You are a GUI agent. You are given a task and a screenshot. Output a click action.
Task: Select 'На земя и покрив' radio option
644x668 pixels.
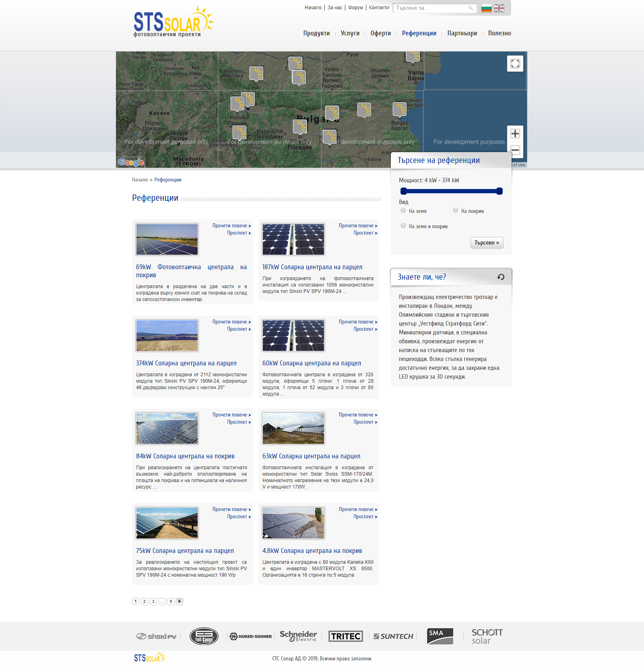[403, 226]
